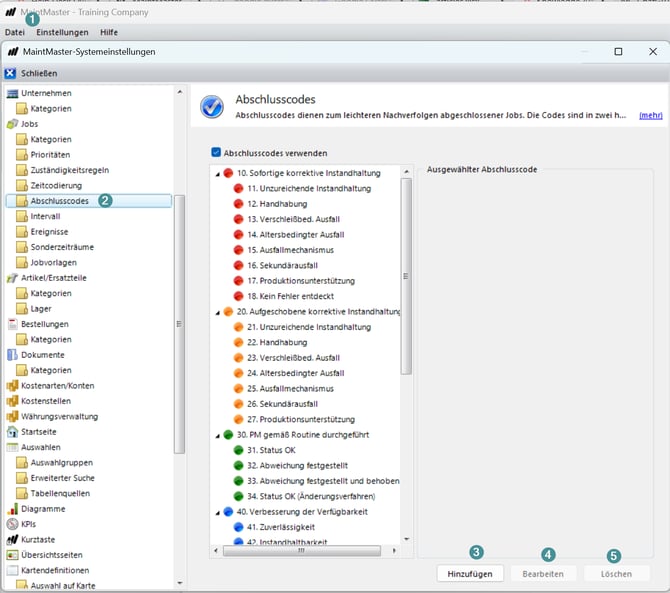
Task: Click the sidebar tree scroll-down arrow
Action: (x=180, y=583)
